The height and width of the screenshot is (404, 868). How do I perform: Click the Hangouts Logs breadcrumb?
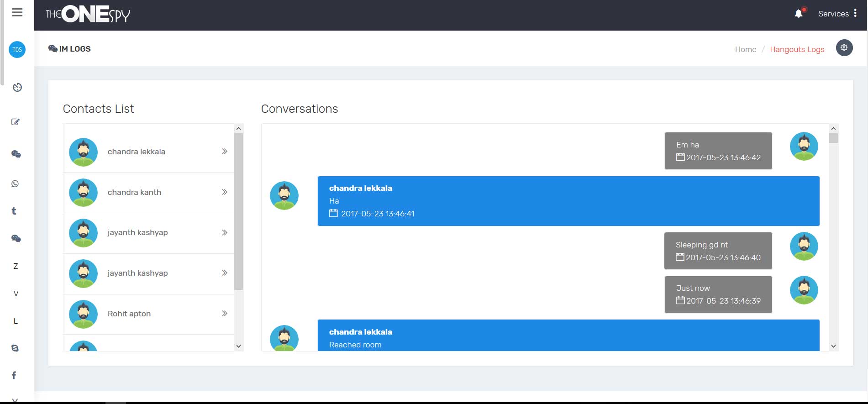tap(797, 49)
